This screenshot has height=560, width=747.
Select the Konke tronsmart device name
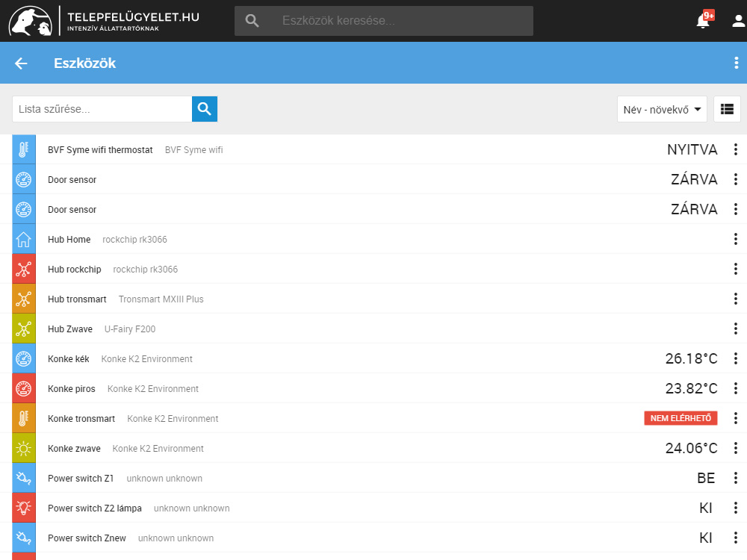[x=81, y=419]
